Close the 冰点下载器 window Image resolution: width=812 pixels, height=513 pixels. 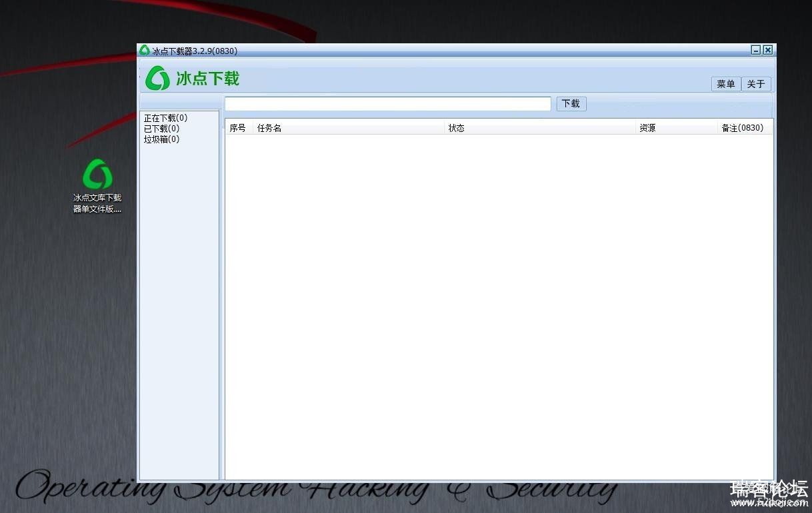[x=768, y=50]
